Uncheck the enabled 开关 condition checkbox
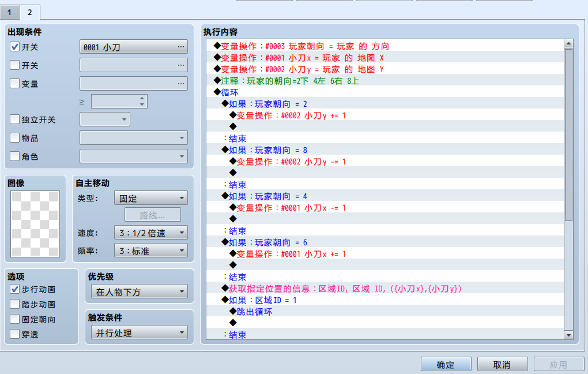The image size is (588, 374). pos(14,47)
